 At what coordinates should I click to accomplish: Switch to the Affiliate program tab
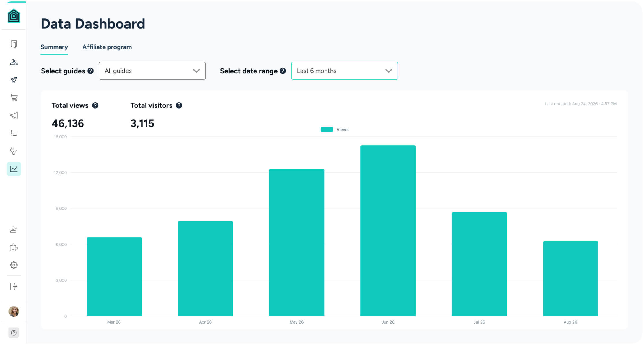tap(107, 47)
